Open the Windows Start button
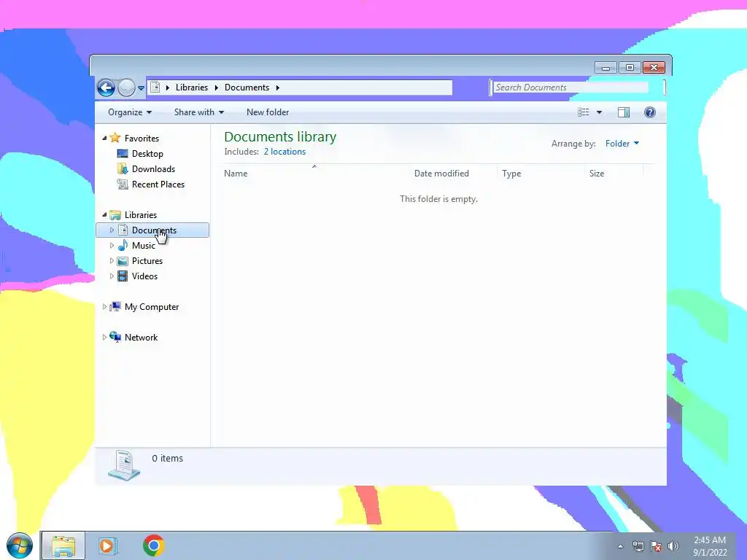This screenshot has height=560, width=747. coord(20,545)
